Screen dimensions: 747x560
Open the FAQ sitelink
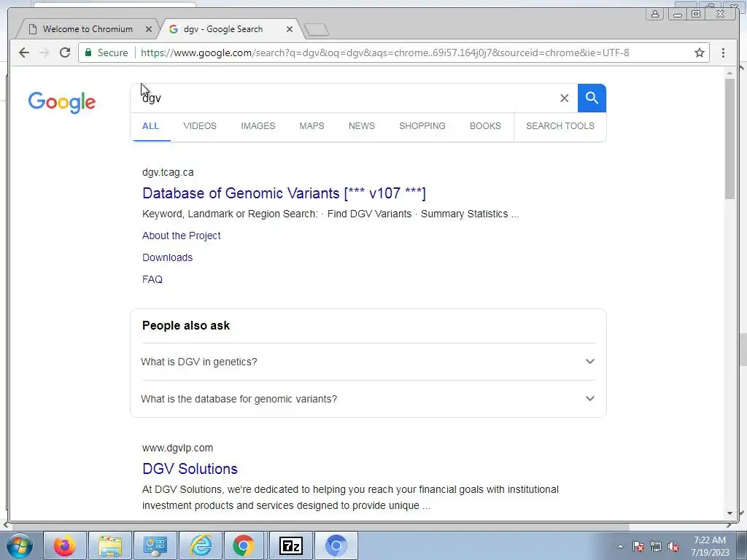click(152, 279)
